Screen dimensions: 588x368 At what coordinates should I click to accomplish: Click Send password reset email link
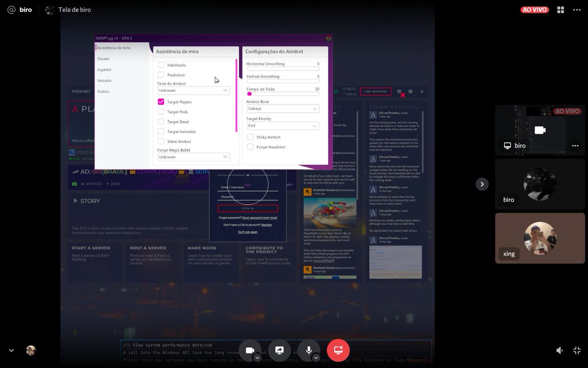tap(260, 217)
